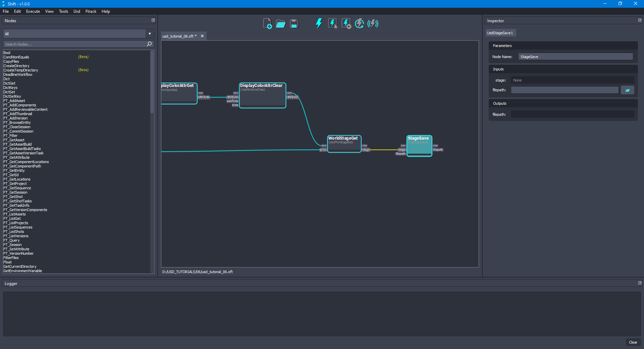Open the Ftrack menu
Viewport: 644px width, 349px height.
coord(91,11)
